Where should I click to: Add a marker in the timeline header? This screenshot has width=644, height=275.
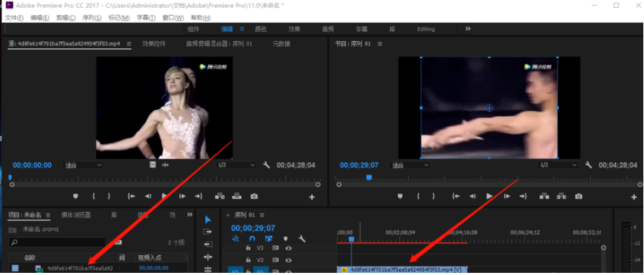click(285, 238)
